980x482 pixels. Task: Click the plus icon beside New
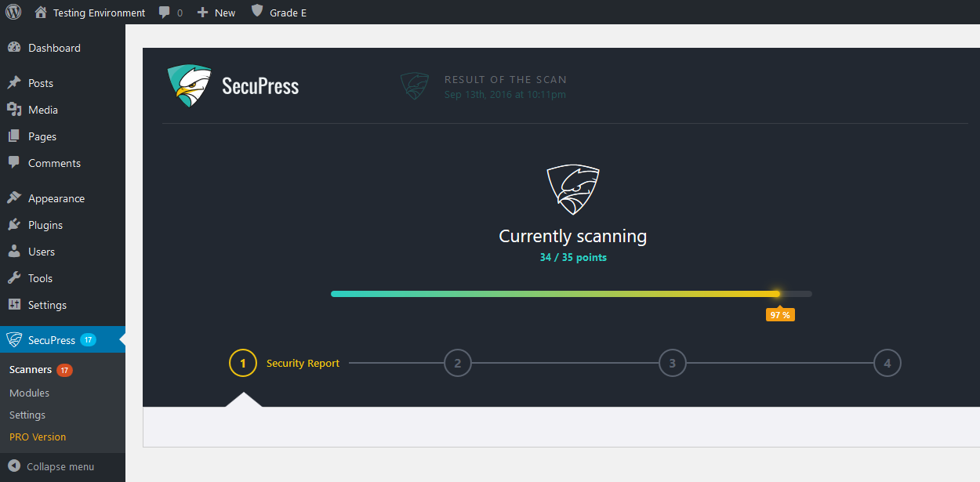[x=202, y=13]
